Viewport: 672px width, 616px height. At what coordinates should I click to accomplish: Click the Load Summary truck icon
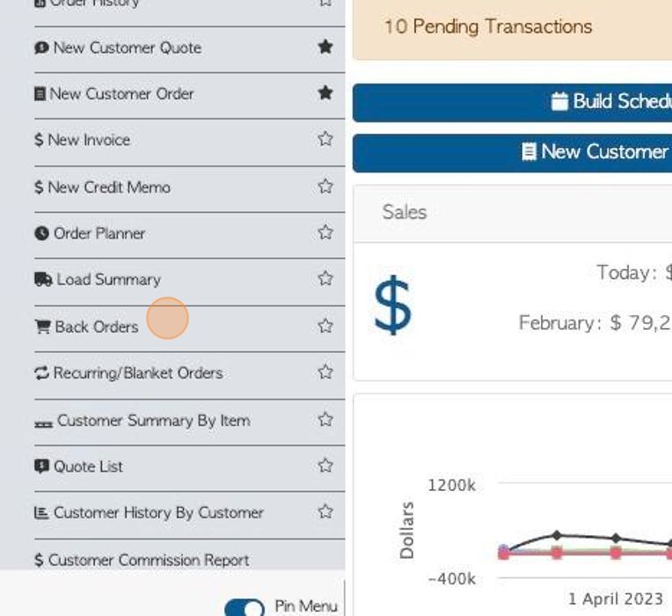tap(43, 280)
